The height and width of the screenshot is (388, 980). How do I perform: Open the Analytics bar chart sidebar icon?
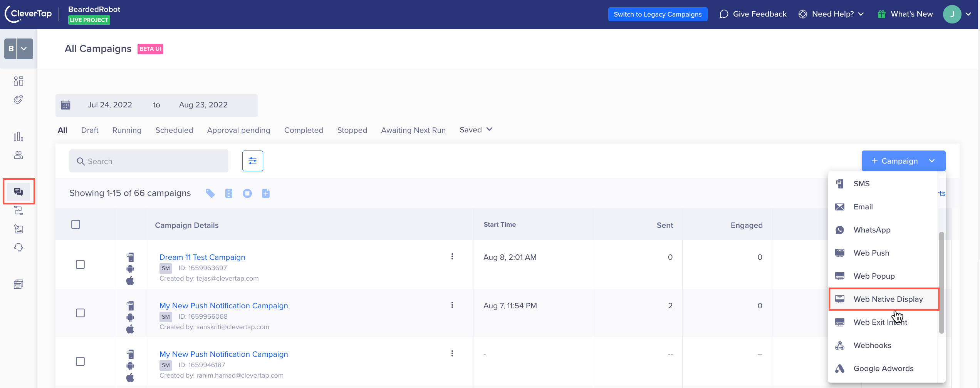(18, 137)
